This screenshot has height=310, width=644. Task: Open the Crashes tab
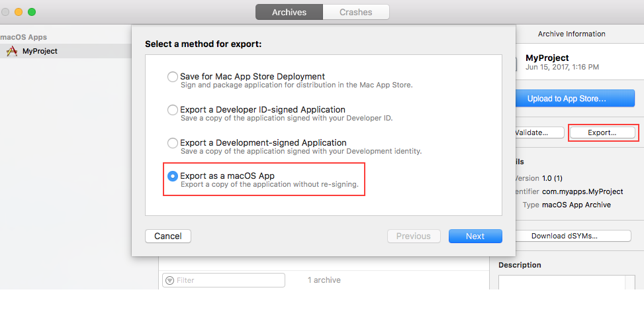pyautogui.click(x=356, y=12)
